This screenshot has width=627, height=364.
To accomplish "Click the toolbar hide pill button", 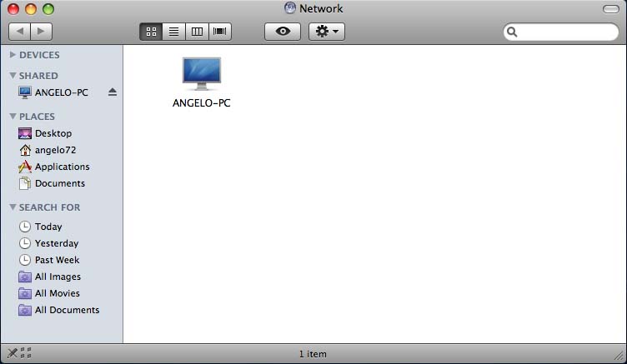I will click(x=610, y=9).
